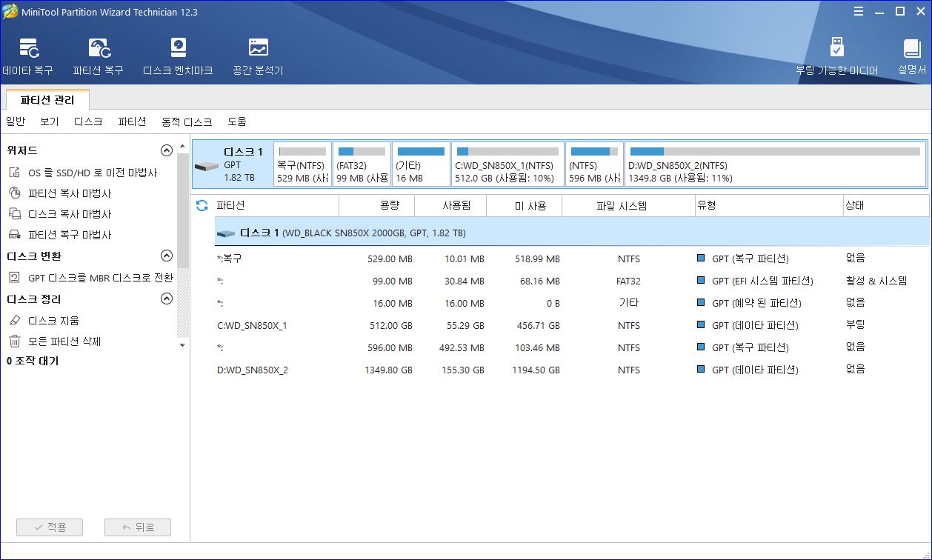
Task: Start the 공간 분석기 tool
Action: [x=258, y=58]
